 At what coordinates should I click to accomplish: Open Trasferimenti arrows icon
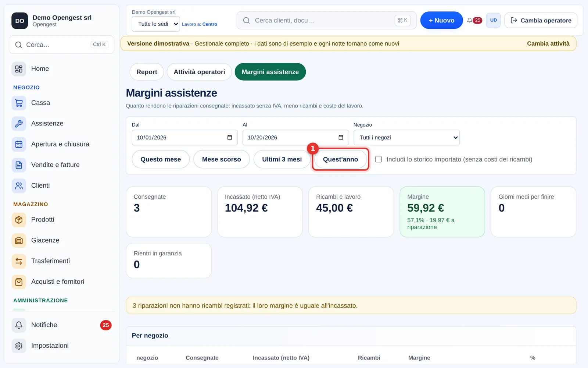19,261
